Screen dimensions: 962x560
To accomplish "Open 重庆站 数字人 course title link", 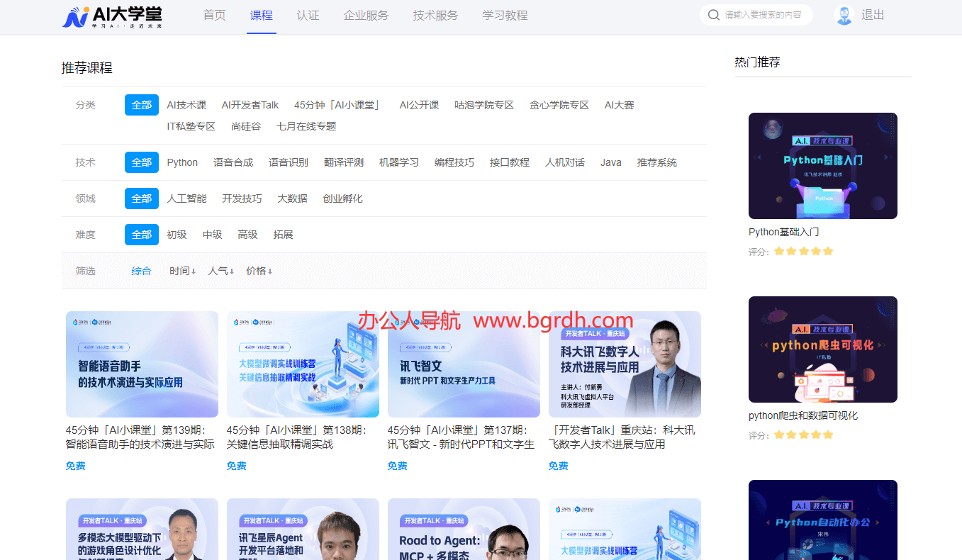I will click(x=622, y=437).
